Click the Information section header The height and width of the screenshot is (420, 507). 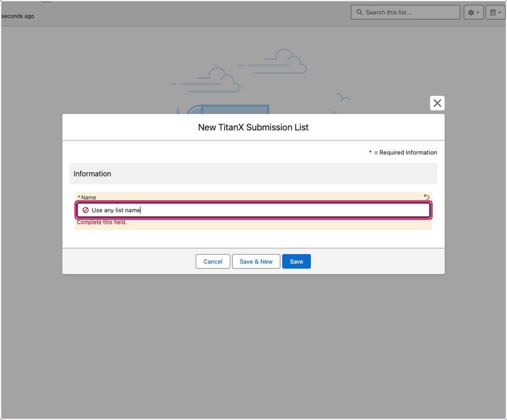click(253, 173)
